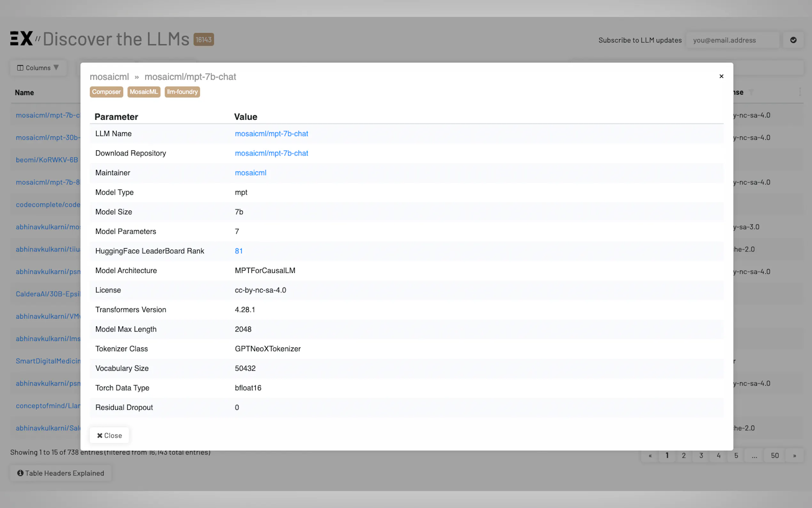812x508 pixels.
Task: Open the Download Repository link
Action: (x=271, y=153)
